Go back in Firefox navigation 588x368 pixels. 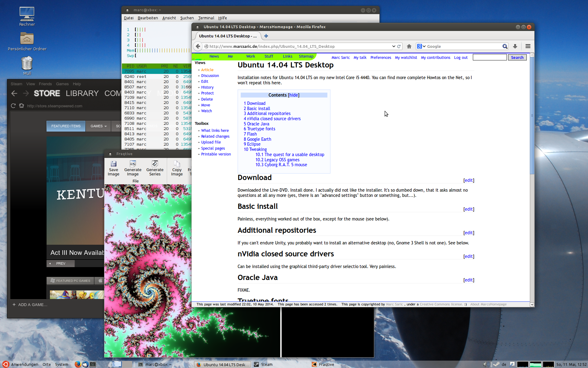click(x=198, y=46)
